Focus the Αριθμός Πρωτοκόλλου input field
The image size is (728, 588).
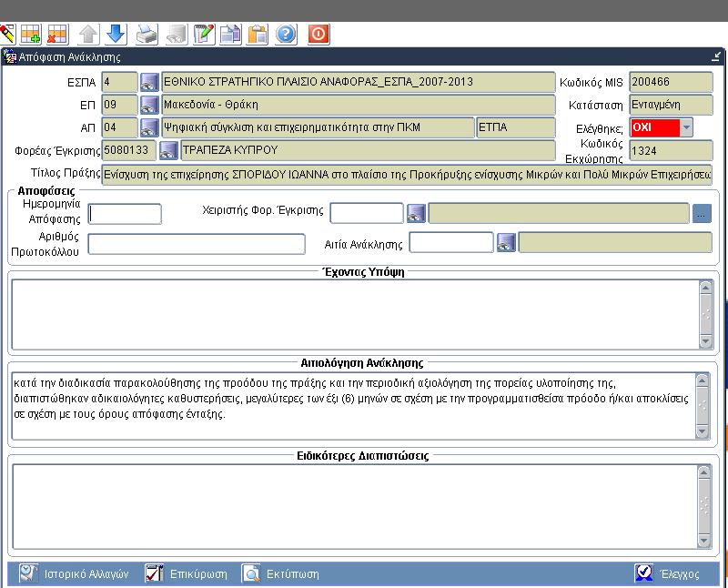coord(197,244)
